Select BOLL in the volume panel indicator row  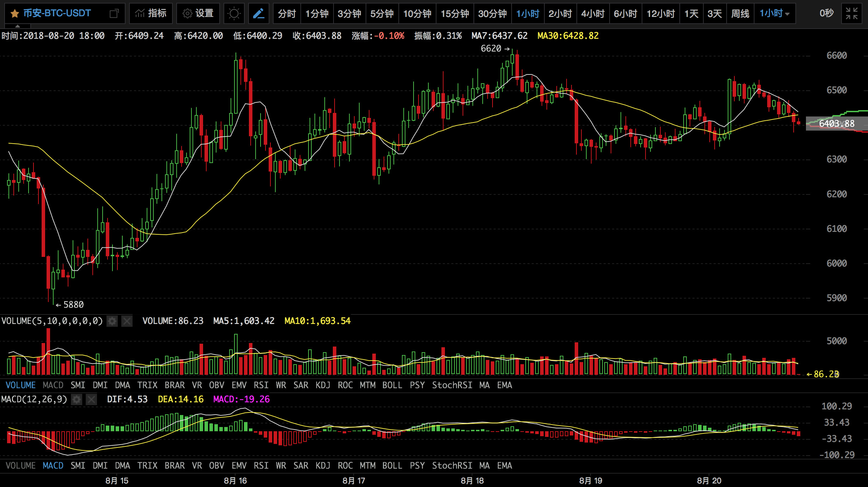tap(392, 385)
